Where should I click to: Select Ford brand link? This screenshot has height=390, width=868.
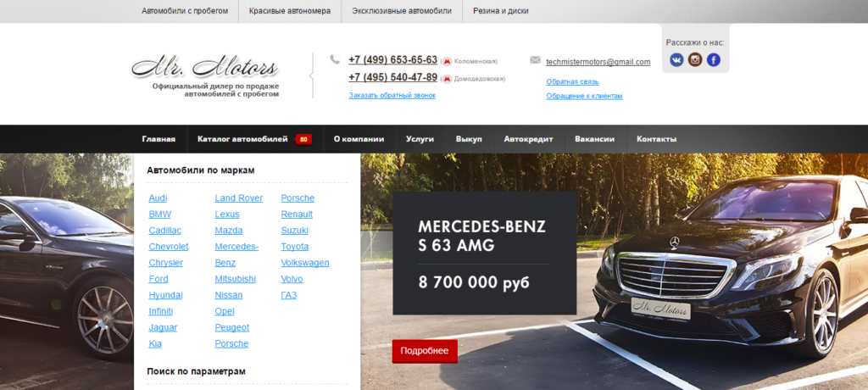[159, 279]
